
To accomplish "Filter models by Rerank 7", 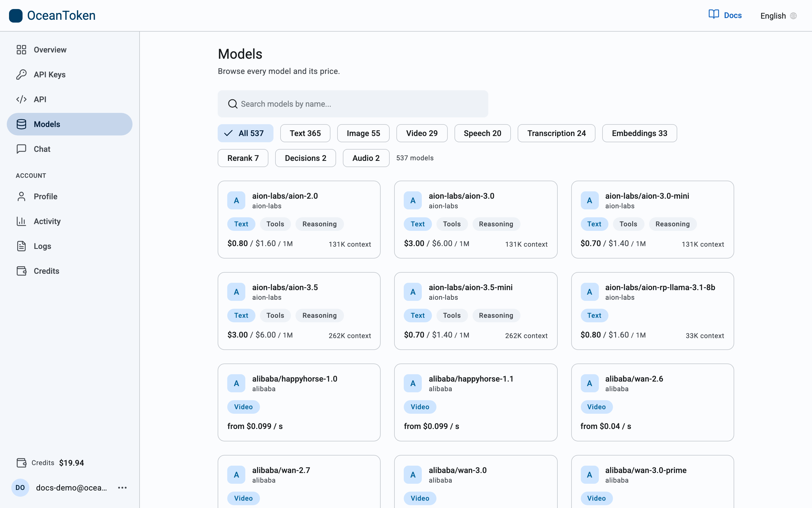I will point(243,158).
